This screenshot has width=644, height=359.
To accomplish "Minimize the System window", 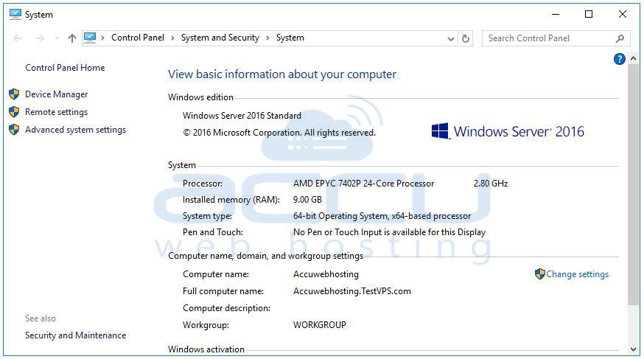I will tap(556, 15).
